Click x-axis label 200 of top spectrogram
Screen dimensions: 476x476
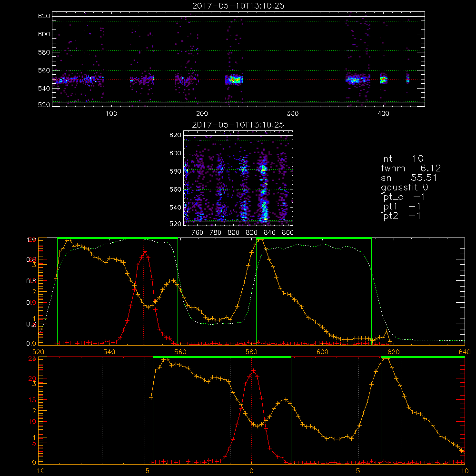pos(202,114)
